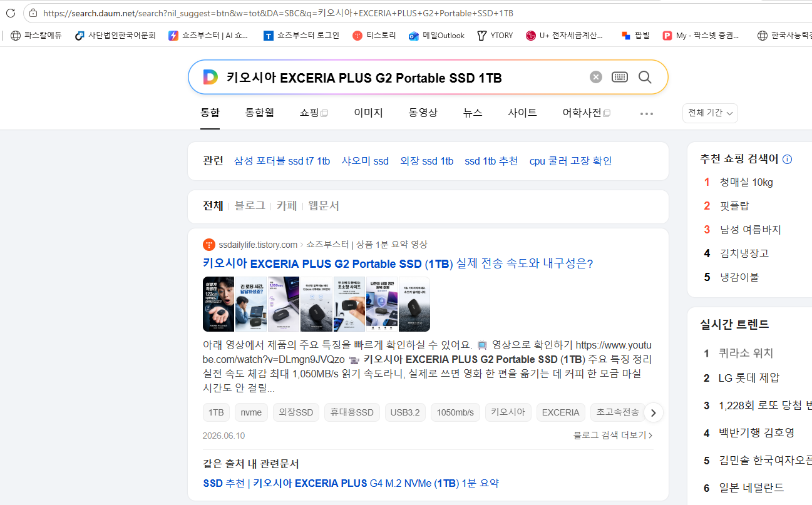Click trend keyword LG 롯데 제압
The image size is (812, 505).
click(x=749, y=378)
